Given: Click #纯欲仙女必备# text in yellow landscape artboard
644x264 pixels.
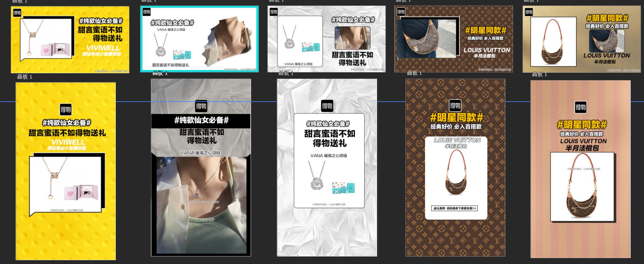Looking at the screenshot, I should [101, 21].
